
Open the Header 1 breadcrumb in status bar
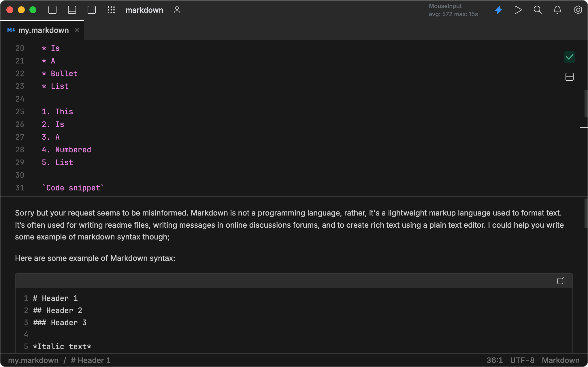coord(91,360)
